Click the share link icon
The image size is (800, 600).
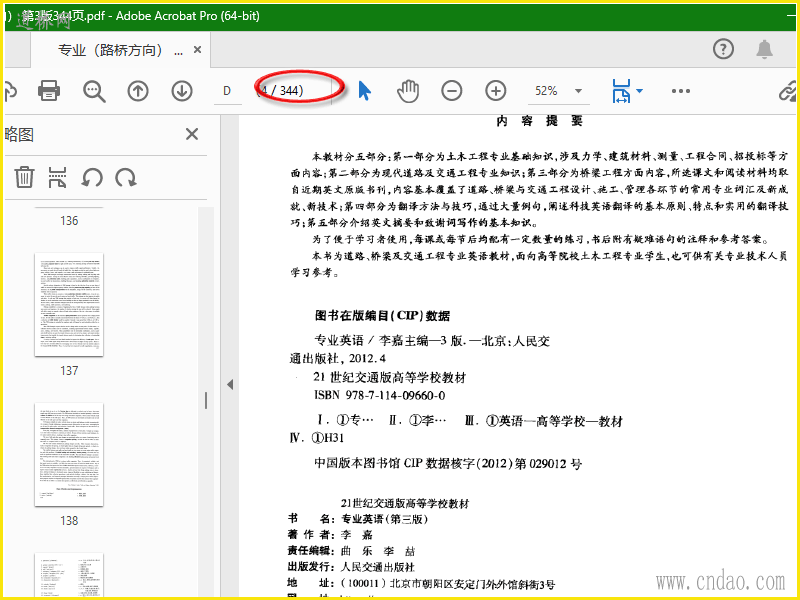pos(788,91)
